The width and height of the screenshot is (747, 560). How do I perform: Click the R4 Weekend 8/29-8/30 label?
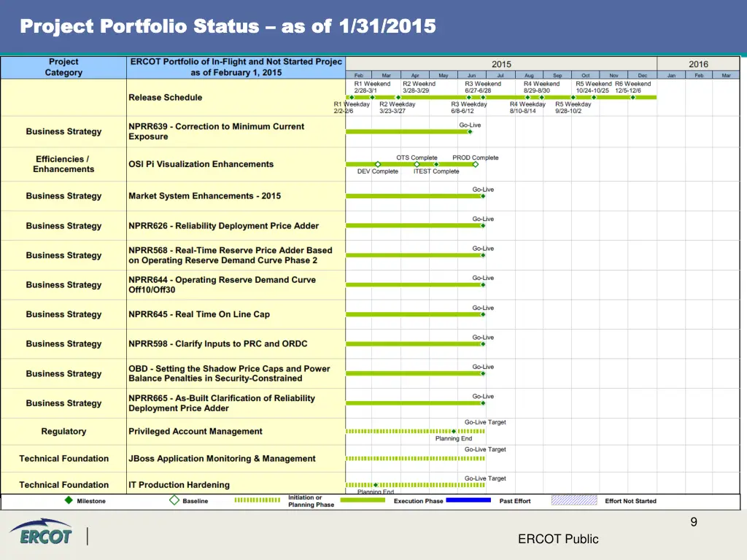541,87
